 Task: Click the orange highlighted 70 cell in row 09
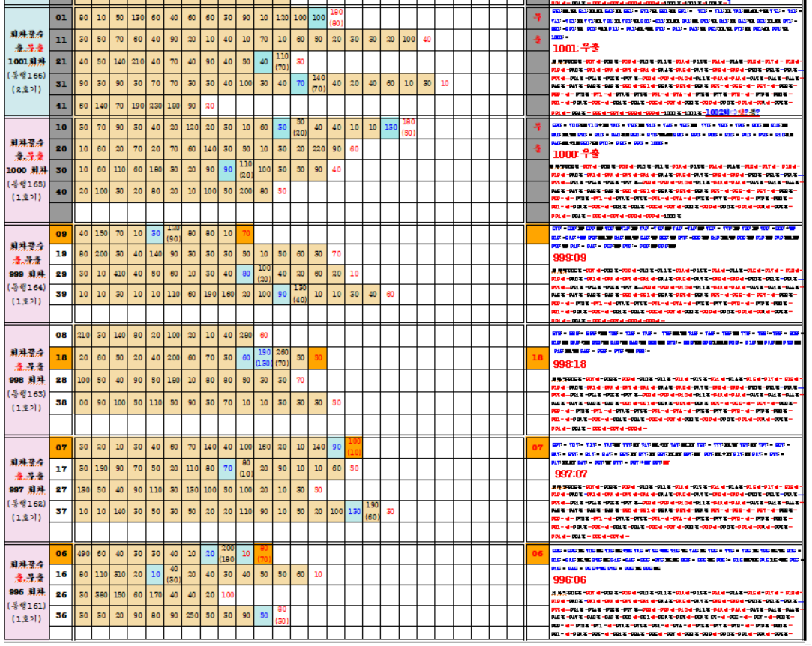pyautogui.click(x=245, y=234)
